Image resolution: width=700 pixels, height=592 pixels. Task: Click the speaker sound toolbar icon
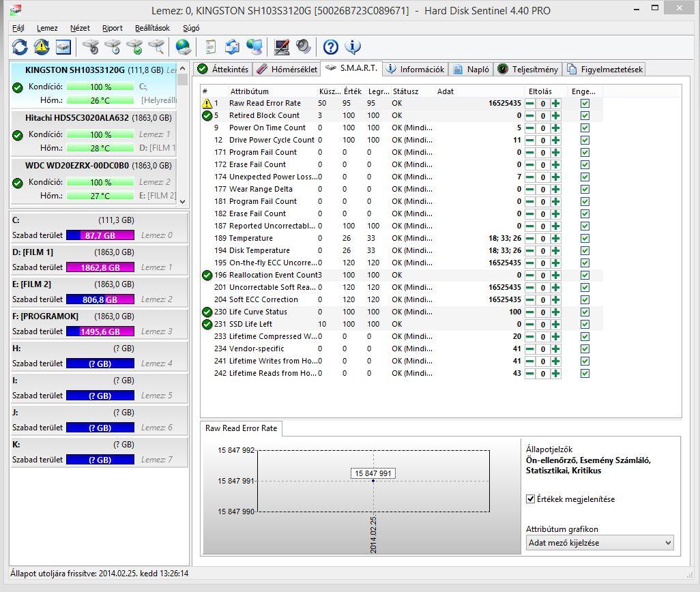(304, 47)
